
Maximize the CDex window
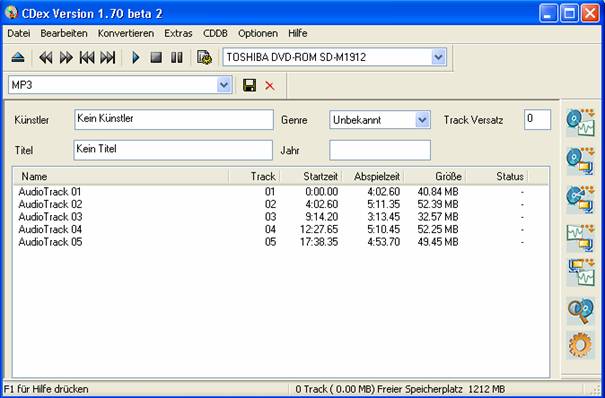pos(570,13)
